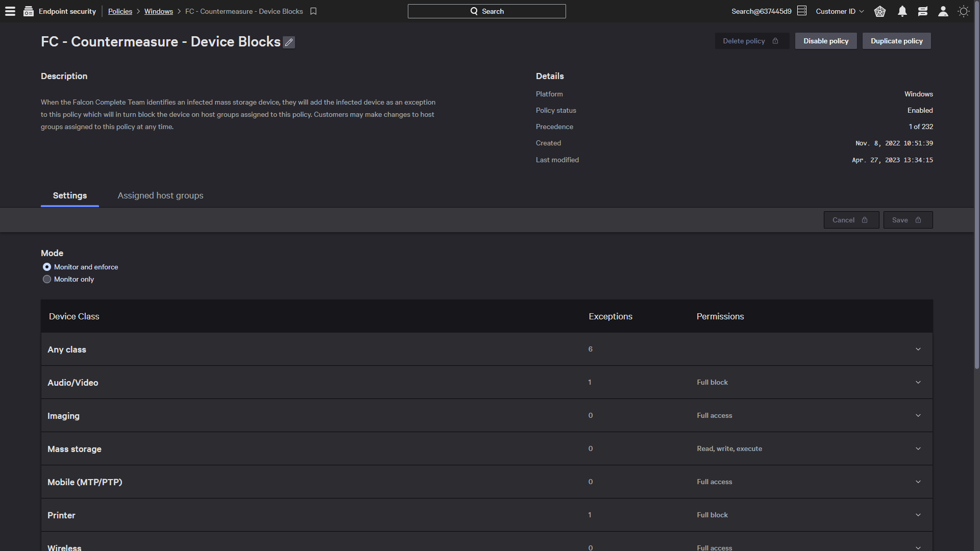This screenshot has height=551, width=980.
Task: Click the magnifier icon in the search box
Action: [474, 11]
